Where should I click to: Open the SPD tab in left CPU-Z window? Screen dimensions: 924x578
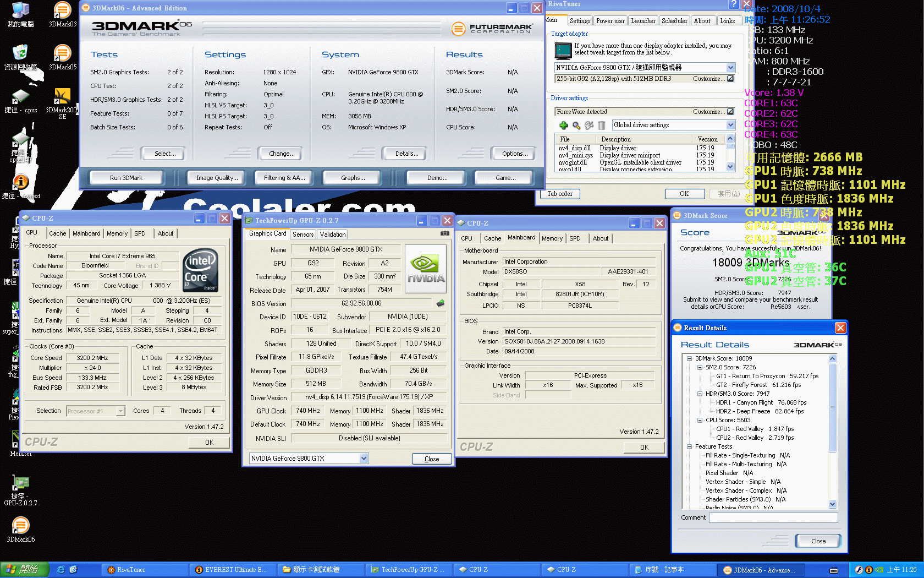pyautogui.click(x=140, y=233)
